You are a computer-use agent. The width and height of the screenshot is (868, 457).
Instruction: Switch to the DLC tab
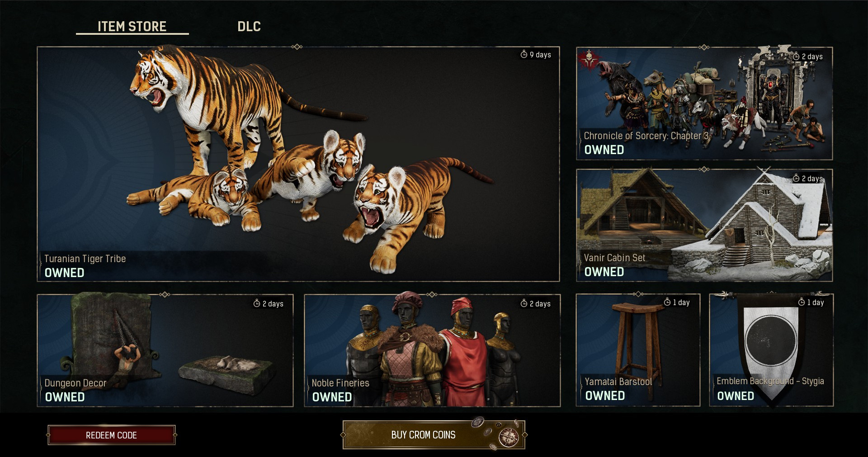249,26
